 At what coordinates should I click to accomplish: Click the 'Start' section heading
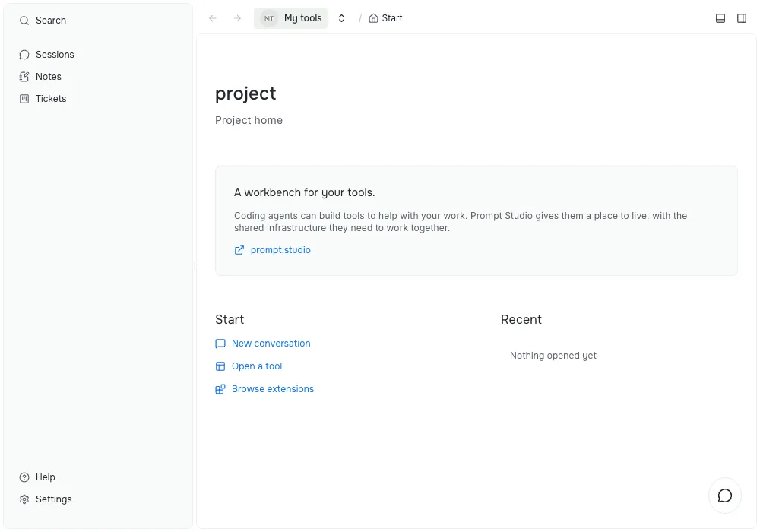[230, 319]
